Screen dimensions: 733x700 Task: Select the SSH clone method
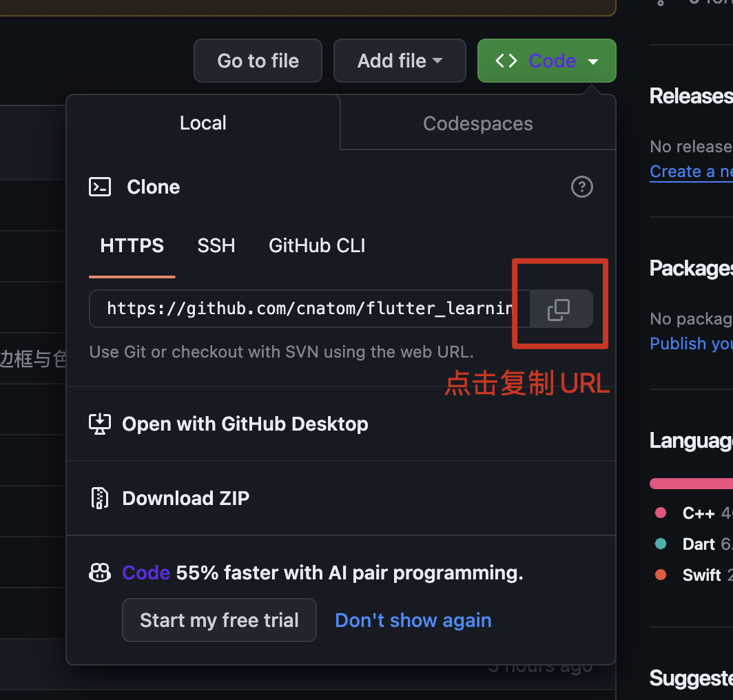tap(216, 245)
